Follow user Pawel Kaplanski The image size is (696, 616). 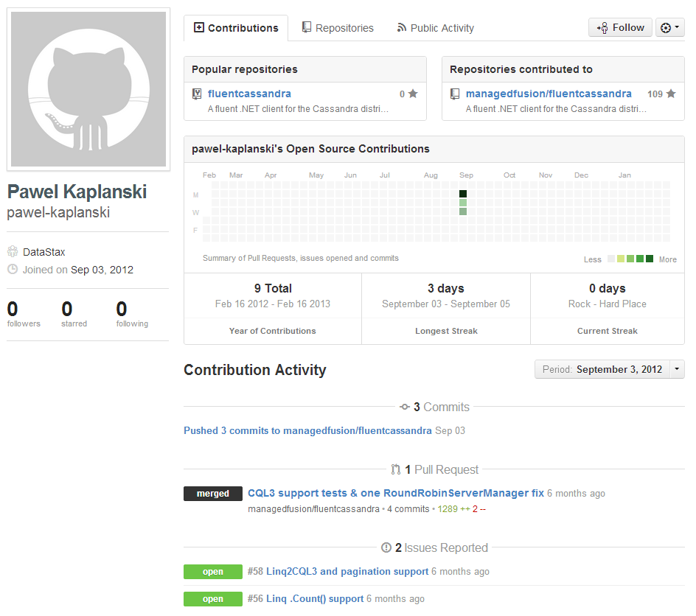coord(620,27)
